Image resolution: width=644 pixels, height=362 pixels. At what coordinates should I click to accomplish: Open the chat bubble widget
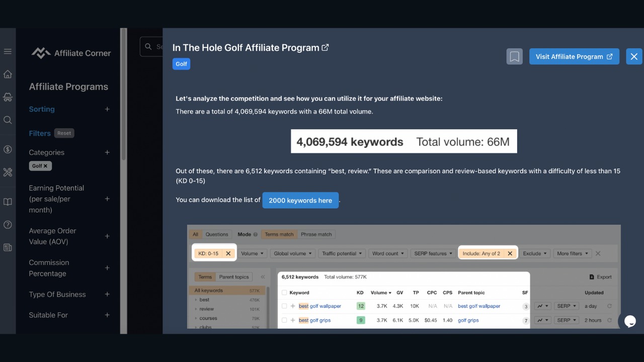pyautogui.click(x=630, y=321)
